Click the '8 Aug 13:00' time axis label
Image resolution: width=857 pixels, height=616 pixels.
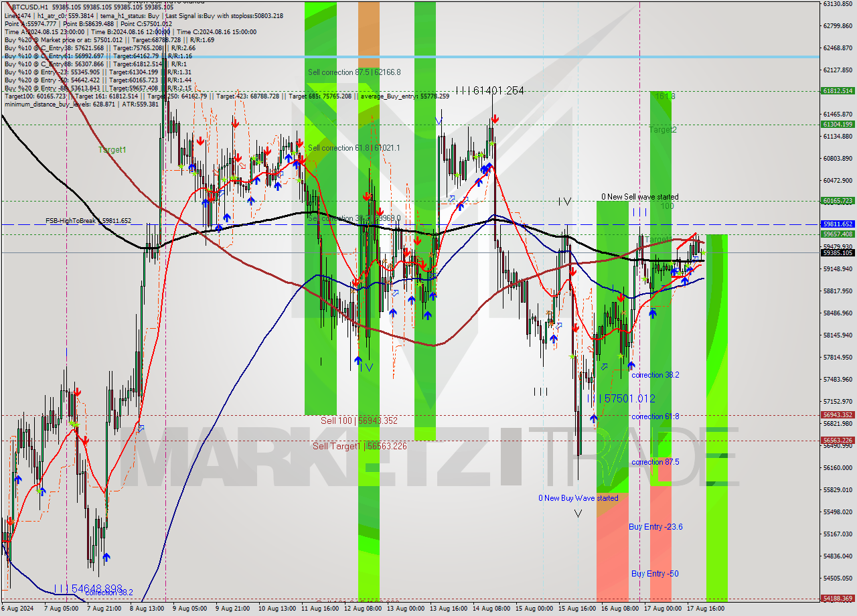coord(147,609)
